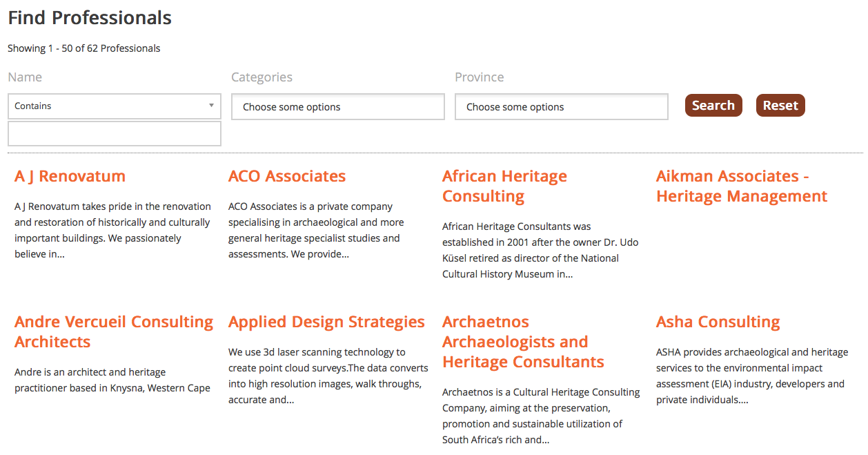The height and width of the screenshot is (455, 868).
Task: Click the ACO Associates description text
Action: point(316,230)
